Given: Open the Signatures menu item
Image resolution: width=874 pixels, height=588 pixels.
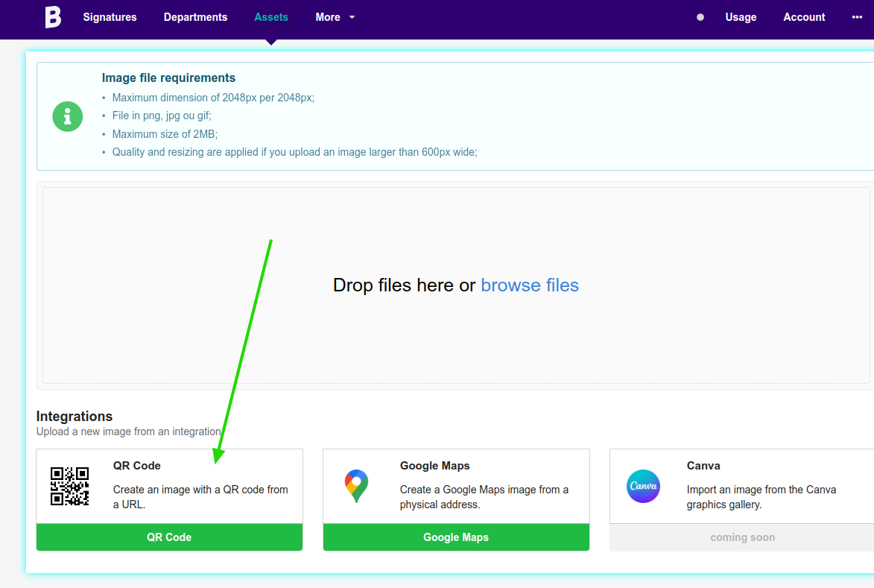Looking at the screenshot, I should point(110,17).
